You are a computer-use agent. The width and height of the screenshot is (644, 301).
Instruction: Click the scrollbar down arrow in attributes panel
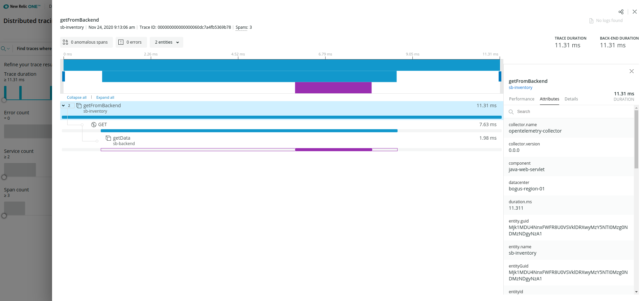pos(636,292)
